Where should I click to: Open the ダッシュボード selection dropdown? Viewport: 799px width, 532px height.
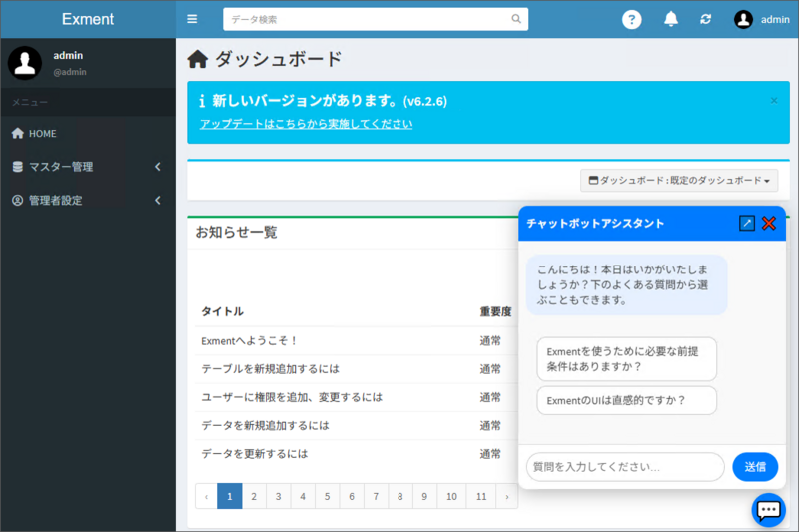click(x=679, y=181)
